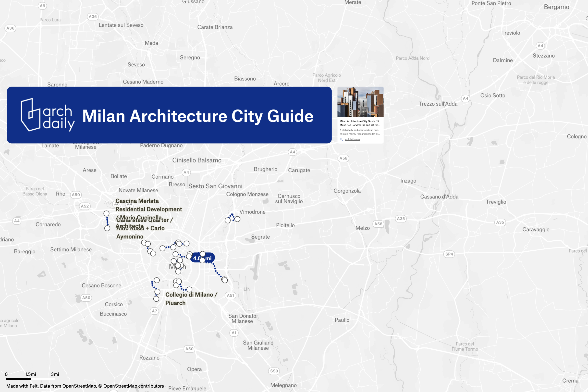The height and width of the screenshot is (392, 588).
Task: Click 'Collegio di Milano / Piuarch' label
Action: click(x=191, y=299)
